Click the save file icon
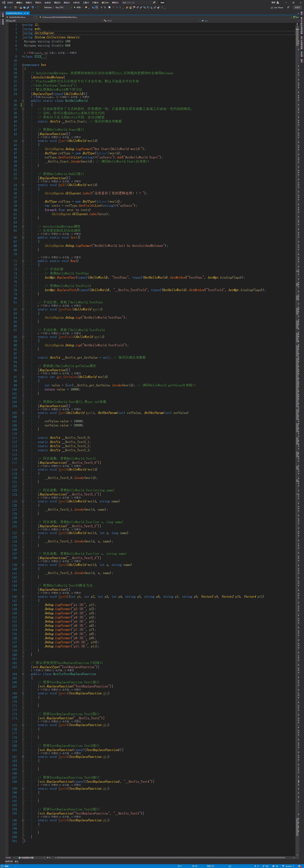Image resolution: width=304 pixels, height=868 pixels. [x=24, y=7]
